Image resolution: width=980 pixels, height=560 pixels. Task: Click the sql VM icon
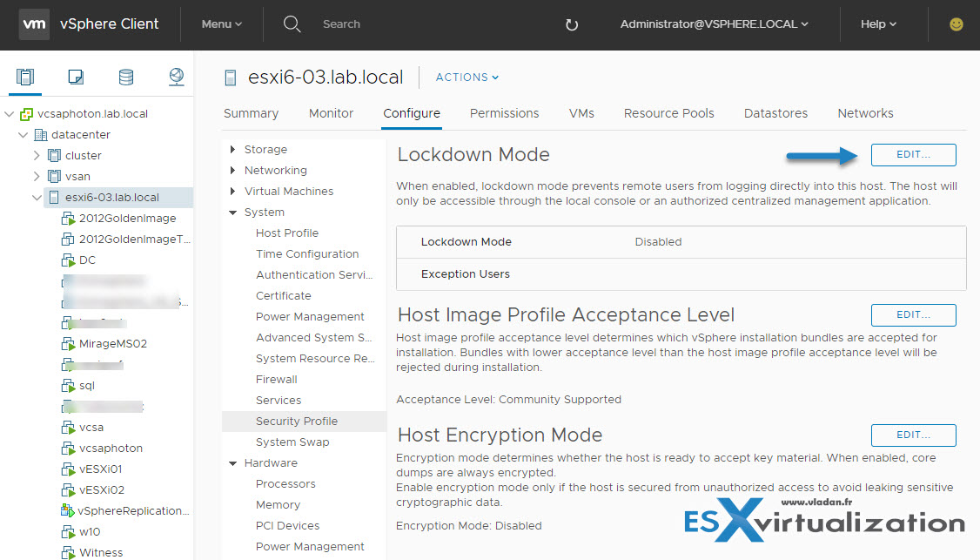point(68,386)
